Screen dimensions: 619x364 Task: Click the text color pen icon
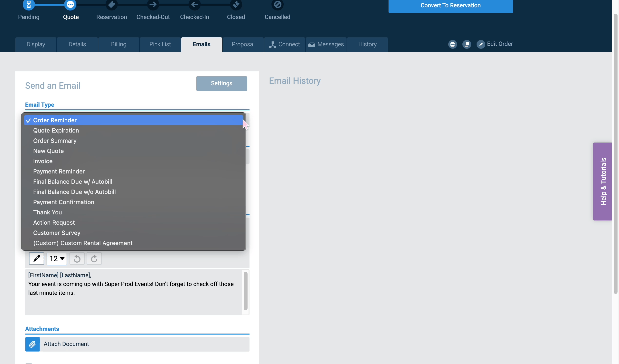coord(37,259)
